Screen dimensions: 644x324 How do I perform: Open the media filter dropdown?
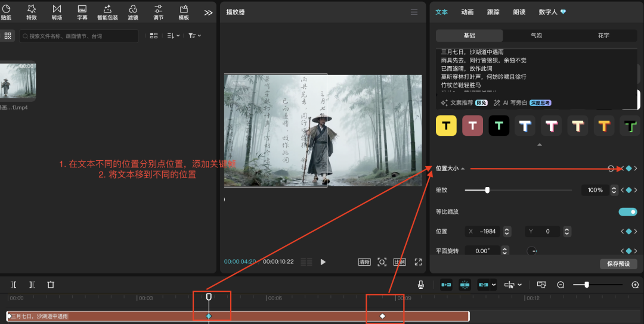pos(194,36)
